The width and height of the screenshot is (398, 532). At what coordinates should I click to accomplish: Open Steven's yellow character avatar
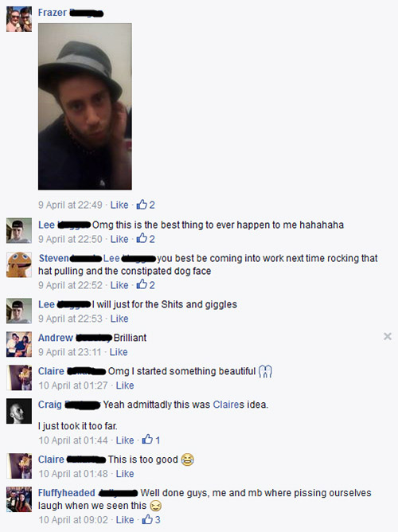coord(19,264)
